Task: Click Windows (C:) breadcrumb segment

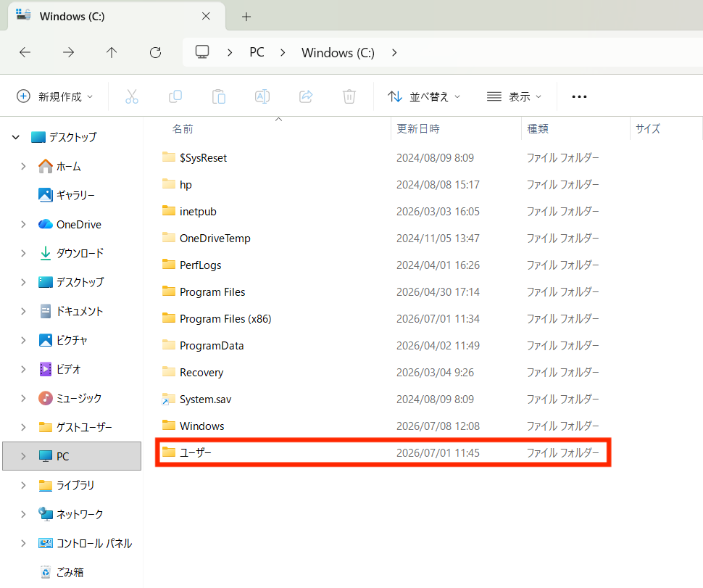Action: coord(338,52)
